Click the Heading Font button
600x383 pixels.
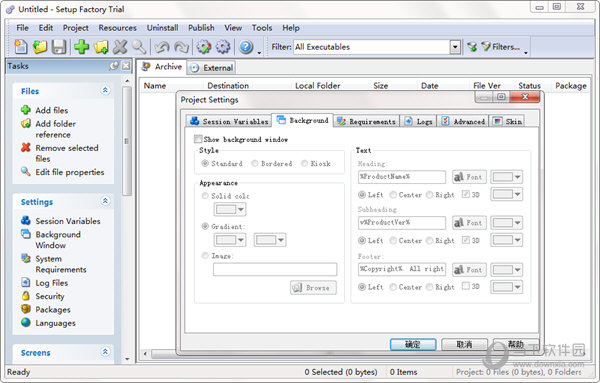pos(469,177)
